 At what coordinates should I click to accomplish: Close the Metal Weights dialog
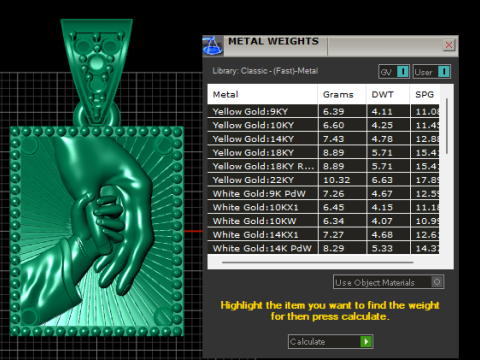[x=449, y=45]
